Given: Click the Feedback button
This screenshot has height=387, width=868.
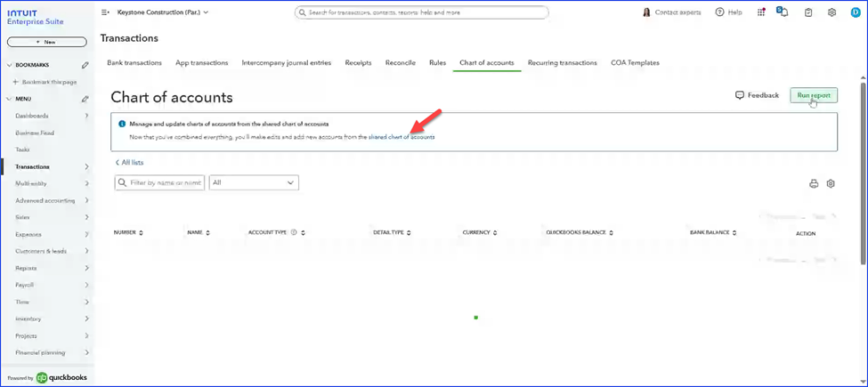Looking at the screenshot, I should coord(757,95).
